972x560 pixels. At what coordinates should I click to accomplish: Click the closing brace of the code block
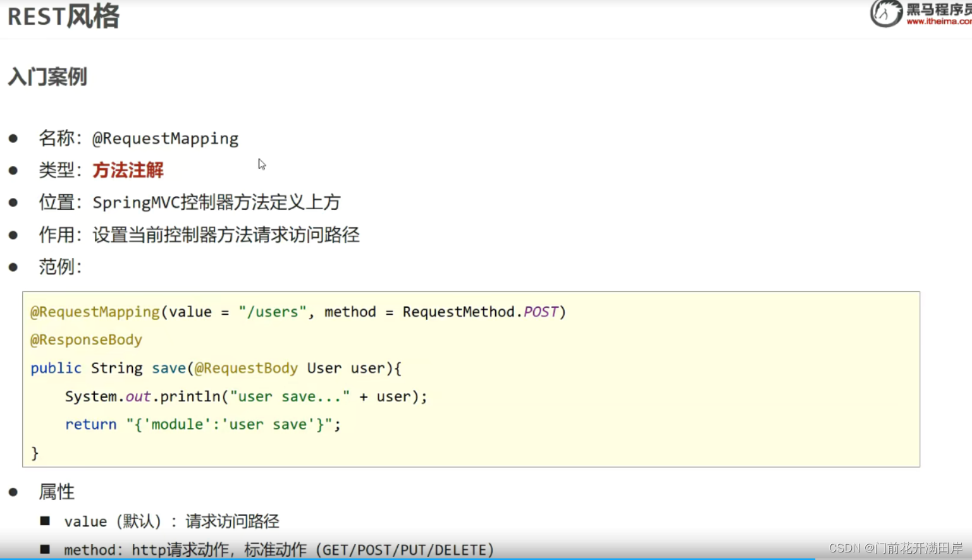pyautogui.click(x=35, y=453)
